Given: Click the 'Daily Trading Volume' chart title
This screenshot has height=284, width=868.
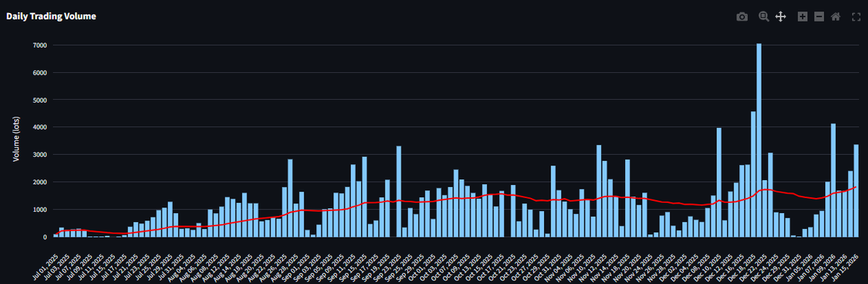Looking at the screenshot, I should (51, 16).
